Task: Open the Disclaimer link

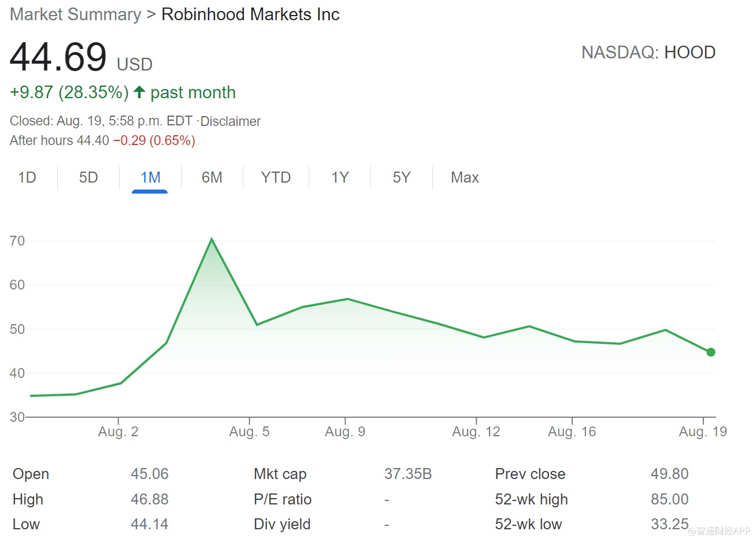Action: (230, 121)
